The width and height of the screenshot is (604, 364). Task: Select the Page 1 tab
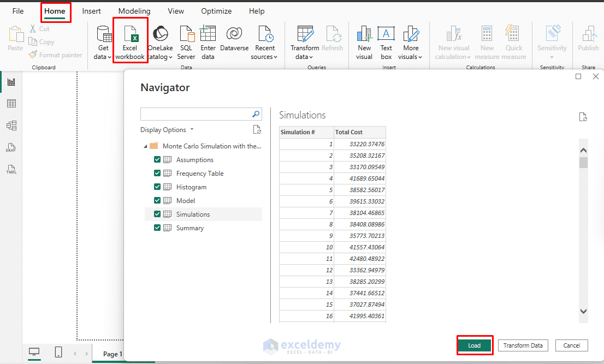point(112,354)
